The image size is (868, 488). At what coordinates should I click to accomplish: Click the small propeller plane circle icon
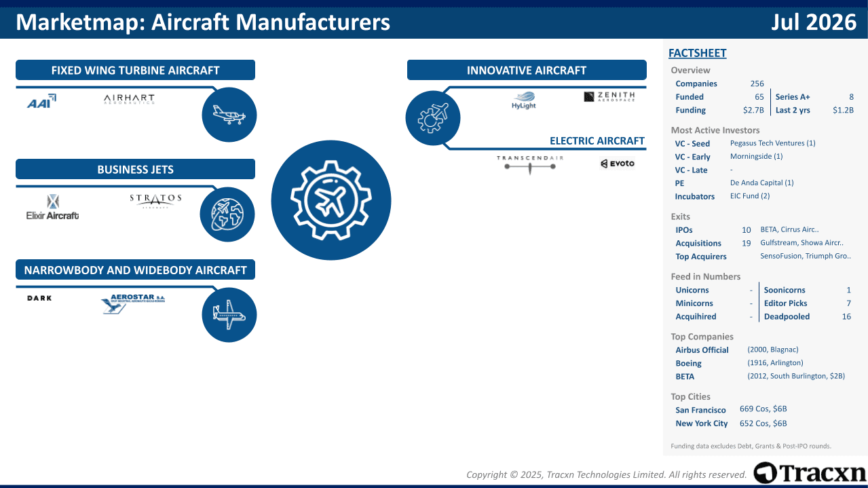pyautogui.click(x=229, y=115)
